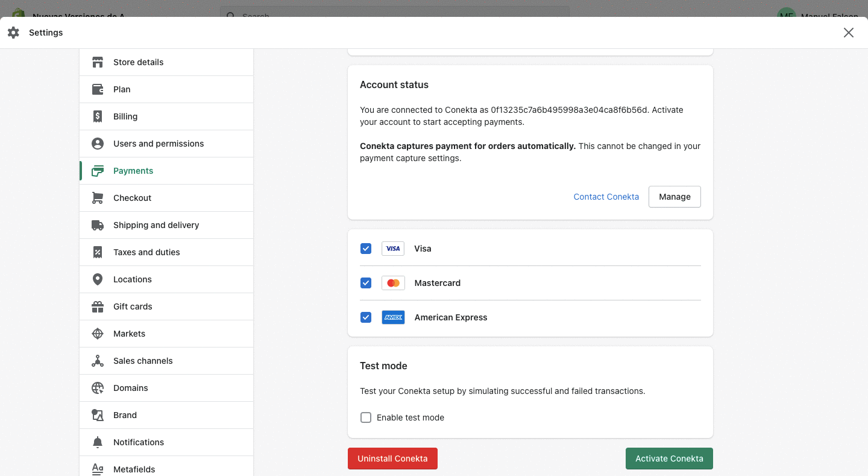The width and height of the screenshot is (868, 476).
Task: Click the Payments card icon
Action: [x=98, y=171]
